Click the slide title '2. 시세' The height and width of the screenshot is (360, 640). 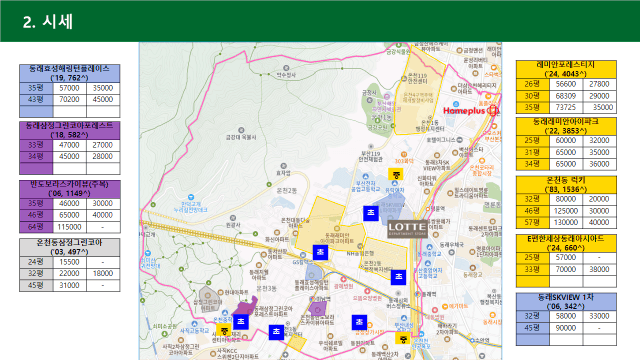click(48, 21)
